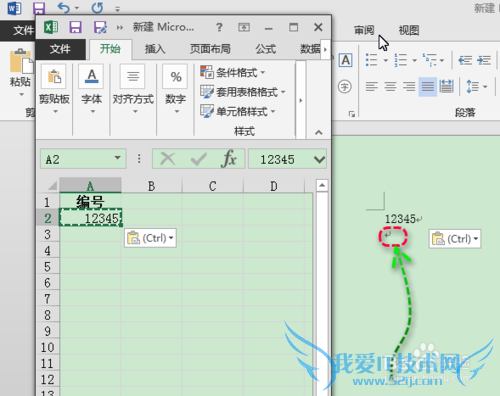Open the Word Review tab

364,30
